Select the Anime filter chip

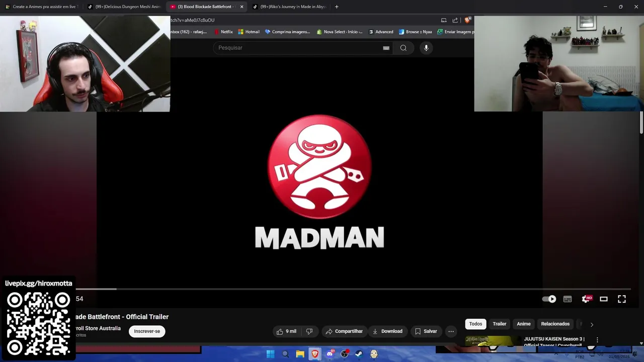524,324
